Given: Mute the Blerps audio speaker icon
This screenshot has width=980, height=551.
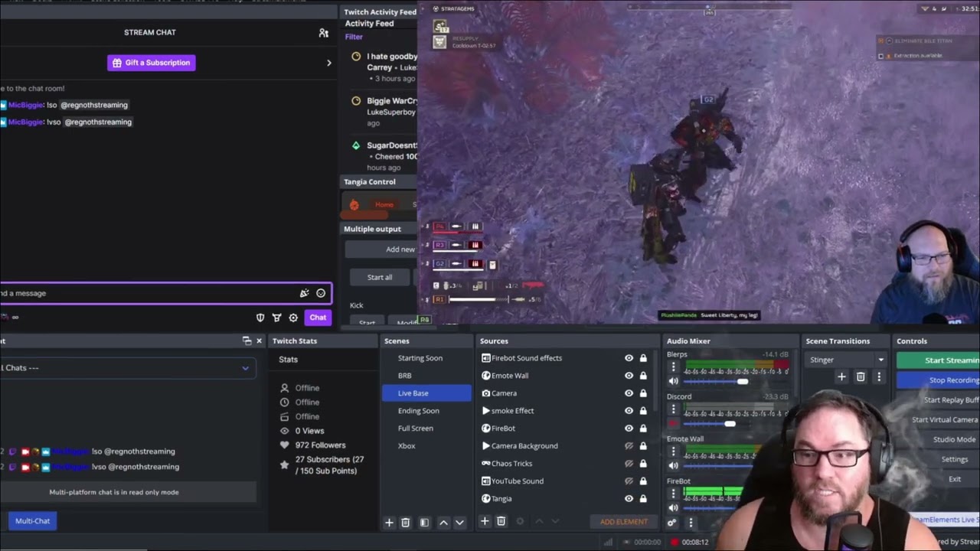Looking at the screenshot, I should coord(674,381).
